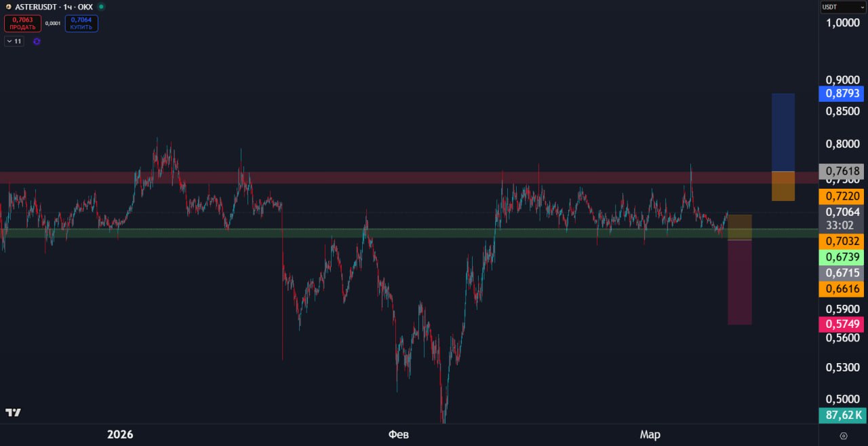Click the 0,5000 price axis tick
The image size is (868, 446).
(x=842, y=399)
